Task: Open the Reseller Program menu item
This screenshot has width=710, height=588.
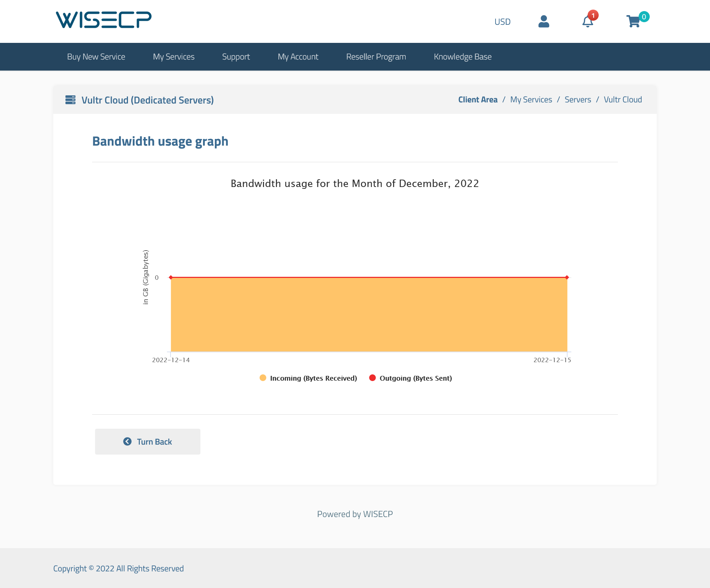Action: click(376, 57)
